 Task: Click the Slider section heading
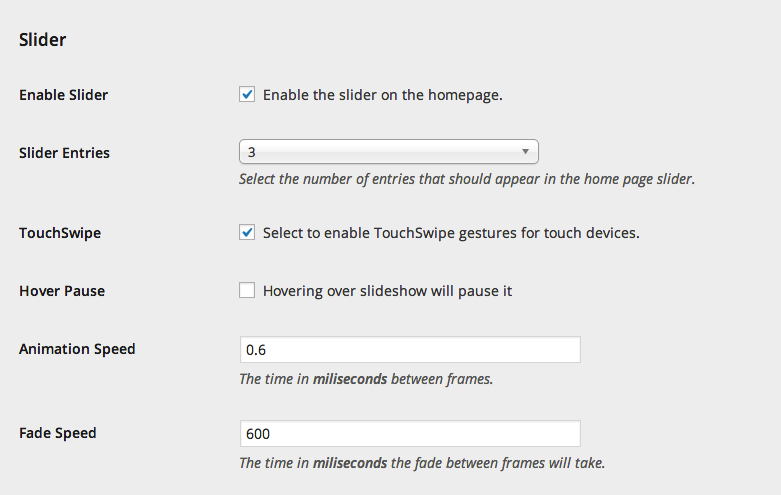43,41
